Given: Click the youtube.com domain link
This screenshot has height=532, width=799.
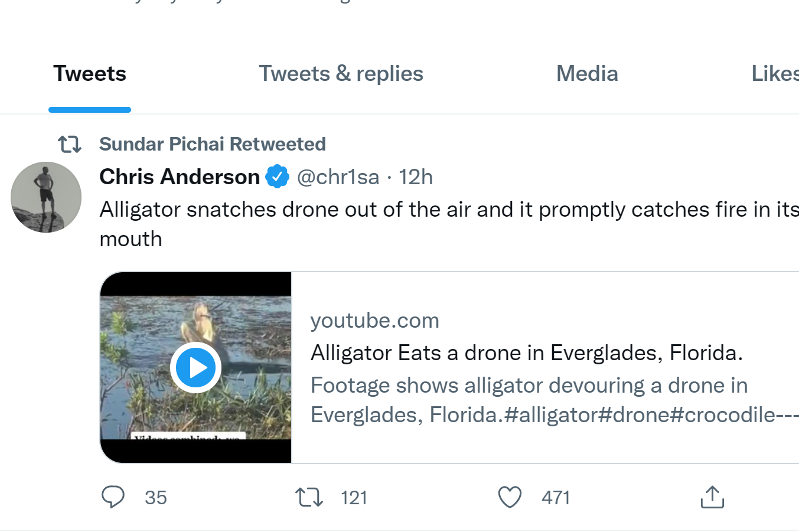Looking at the screenshot, I should point(375,321).
